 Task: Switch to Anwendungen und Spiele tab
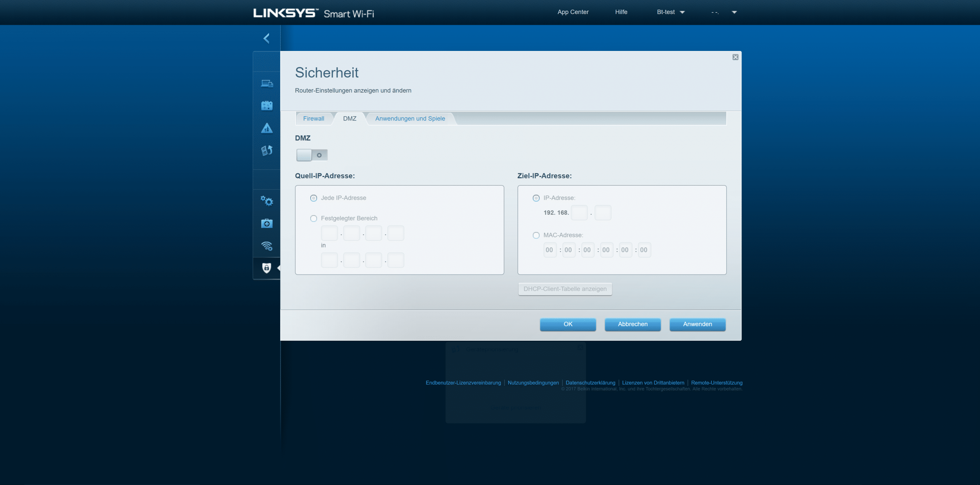pyautogui.click(x=410, y=118)
